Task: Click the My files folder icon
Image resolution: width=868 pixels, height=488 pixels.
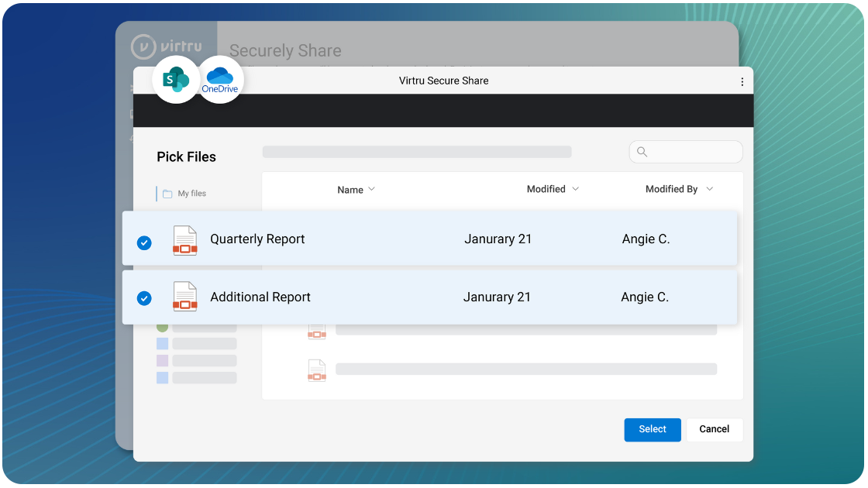Action: pyautogui.click(x=167, y=192)
